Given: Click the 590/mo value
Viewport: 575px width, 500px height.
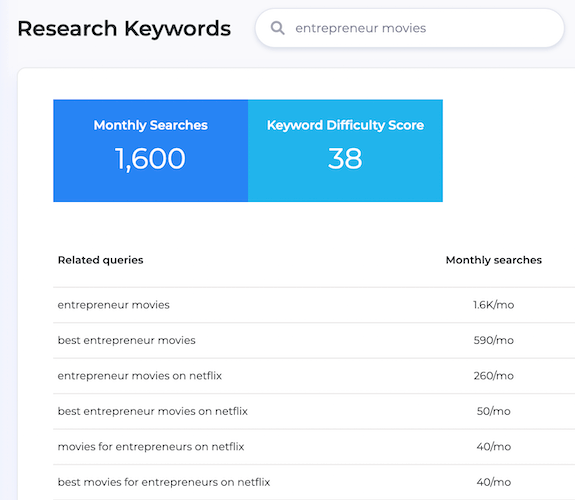Looking at the screenshot, I should pyautogui.click(x=494, y=340).
